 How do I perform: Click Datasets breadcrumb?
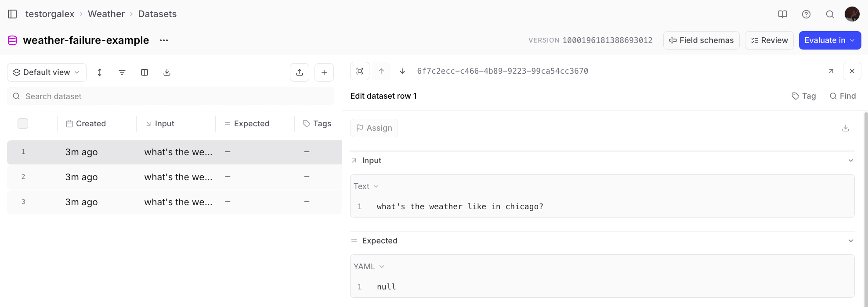(157, 14)
